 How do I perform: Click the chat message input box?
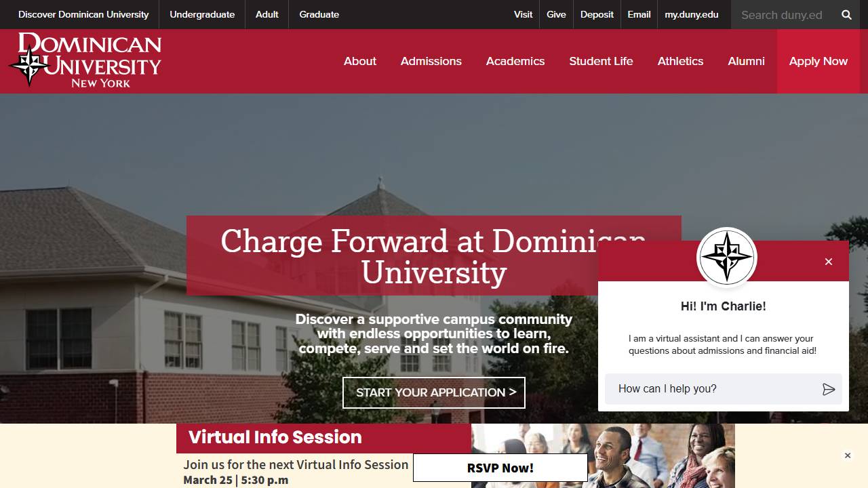[712, 389]
